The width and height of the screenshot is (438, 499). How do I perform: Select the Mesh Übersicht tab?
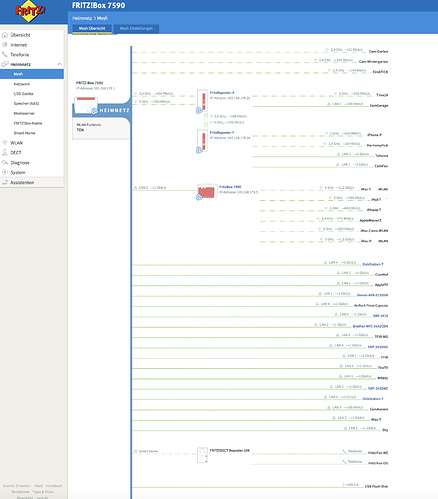tap(92, 29)
